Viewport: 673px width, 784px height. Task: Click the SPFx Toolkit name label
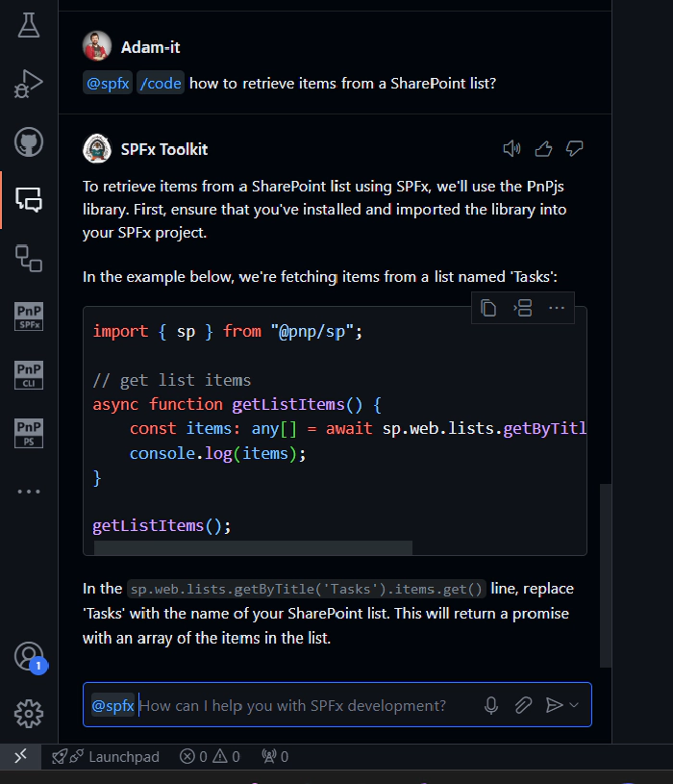(x=163, y=149)
